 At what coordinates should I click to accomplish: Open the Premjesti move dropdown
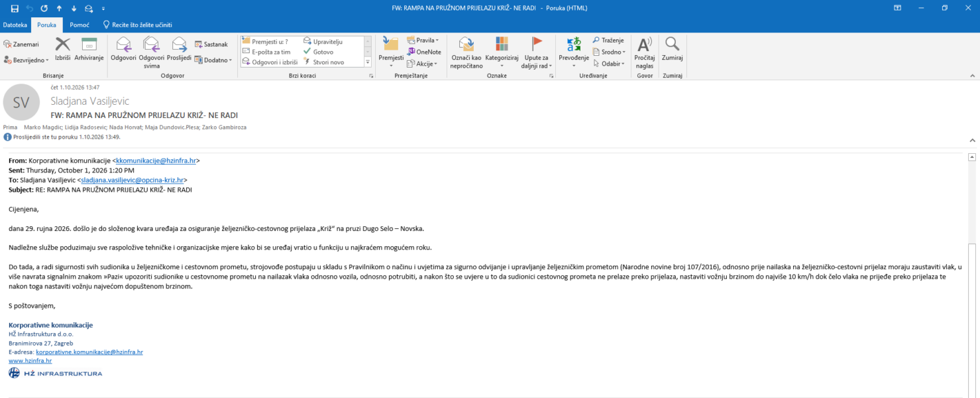(391, 53)
